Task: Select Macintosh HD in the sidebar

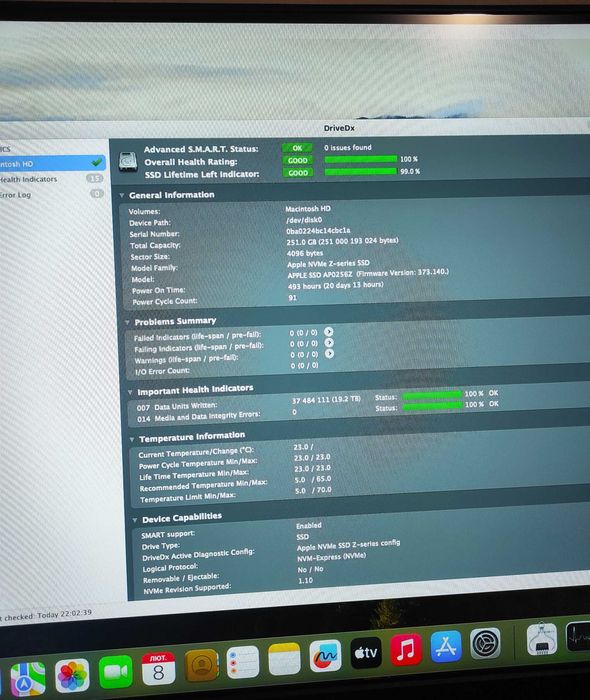Action: [53, 163]
